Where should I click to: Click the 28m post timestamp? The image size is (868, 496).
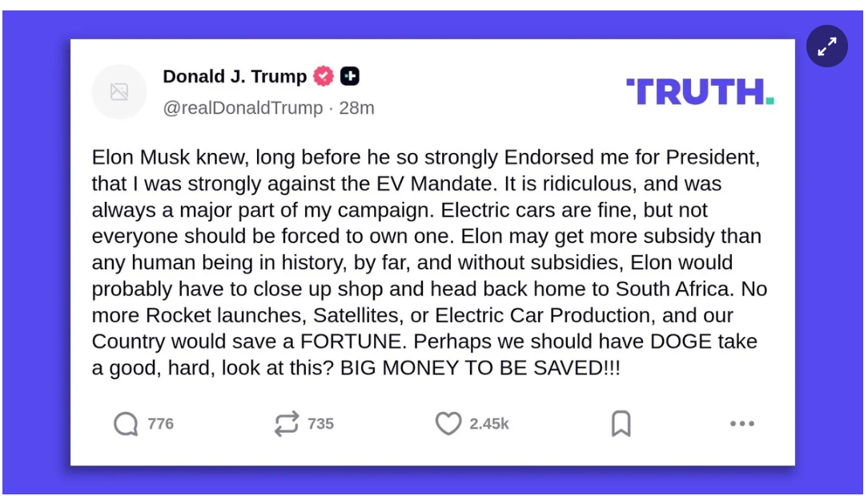coord(356,108)
